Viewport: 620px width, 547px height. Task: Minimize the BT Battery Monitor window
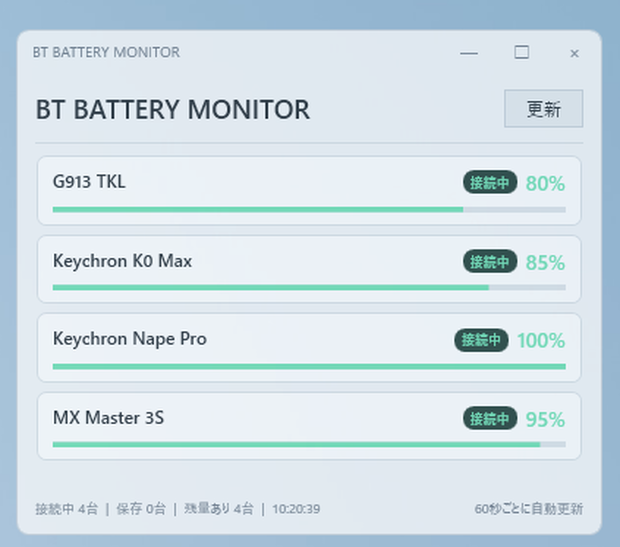click(469, 53)
